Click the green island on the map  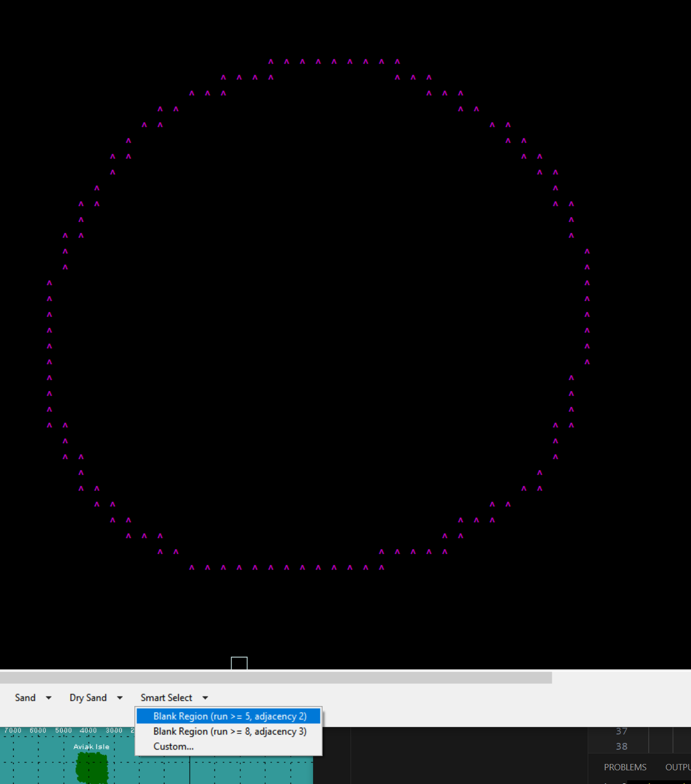(x=92, y=768)
